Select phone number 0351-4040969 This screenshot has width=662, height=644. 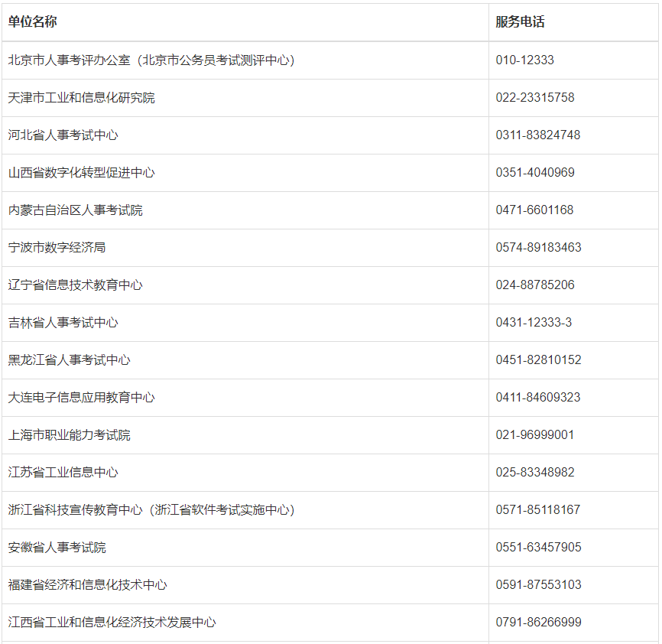[535, 172]
